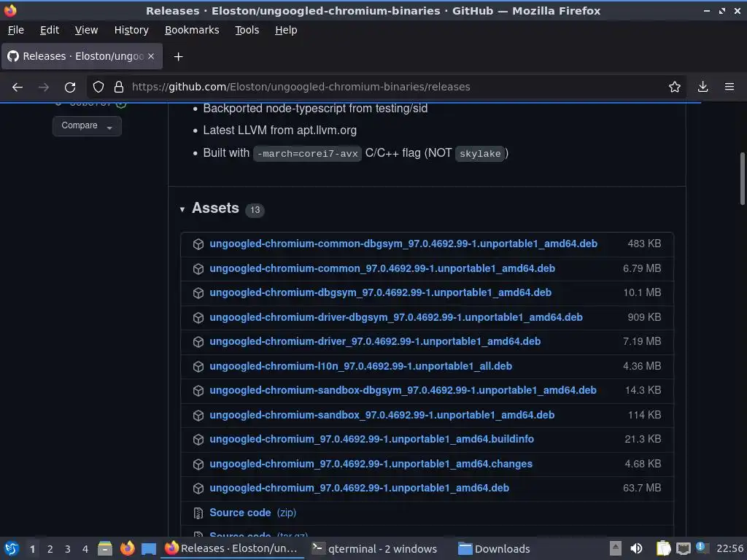Click the package icon beside common-dbgsym deb
Image resolution: width=747 pixels, height=560 pixels.
click(198, 244)
